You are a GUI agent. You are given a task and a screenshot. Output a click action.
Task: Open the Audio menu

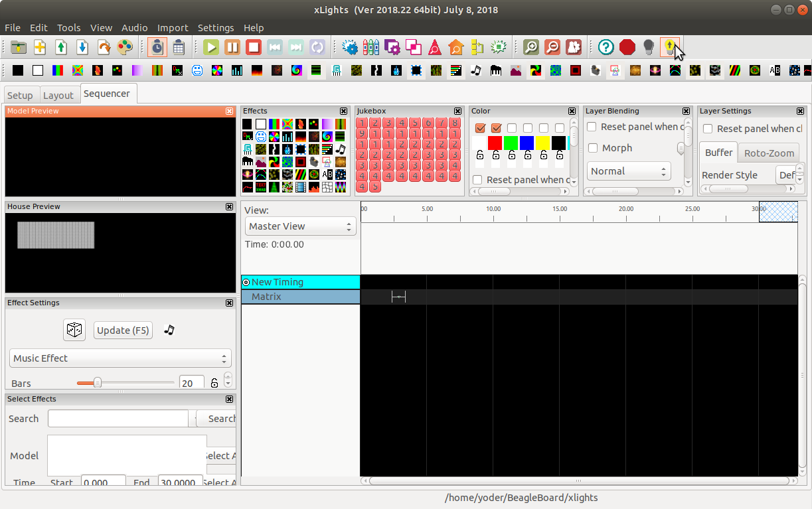(134, 28)
